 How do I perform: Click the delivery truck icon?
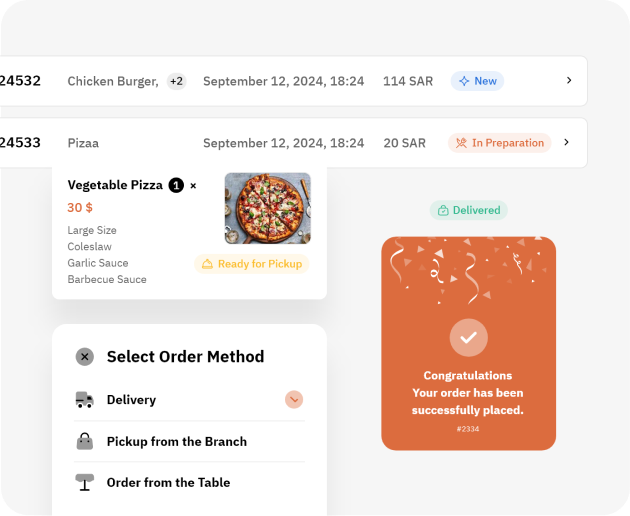pyautogui.click(x=85, y=400)
